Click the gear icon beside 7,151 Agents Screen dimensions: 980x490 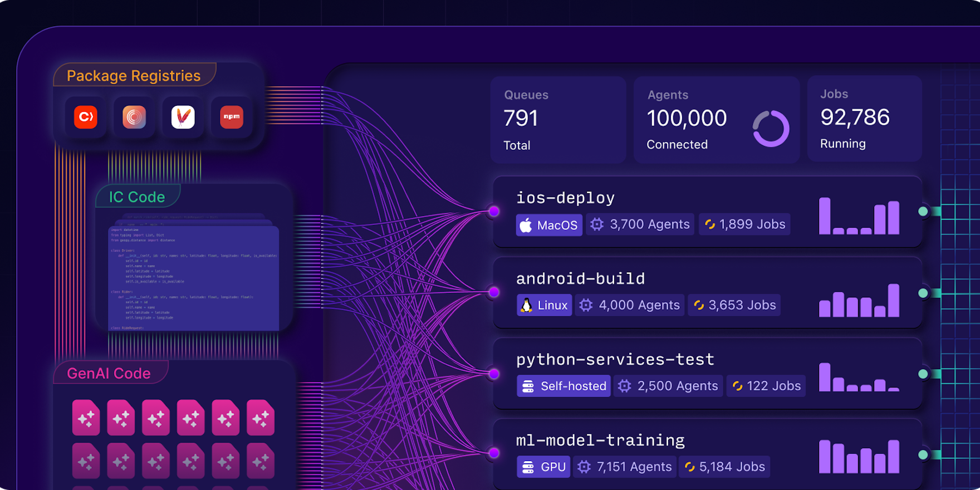584,467
